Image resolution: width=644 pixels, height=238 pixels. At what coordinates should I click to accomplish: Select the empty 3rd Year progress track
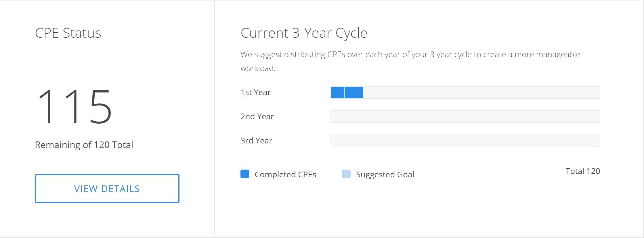pos(465,141)
